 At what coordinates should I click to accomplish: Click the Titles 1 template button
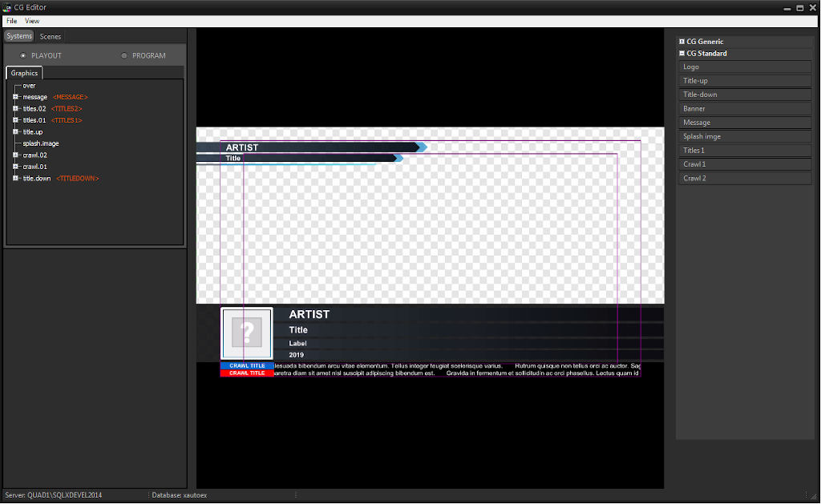(745, 150)
